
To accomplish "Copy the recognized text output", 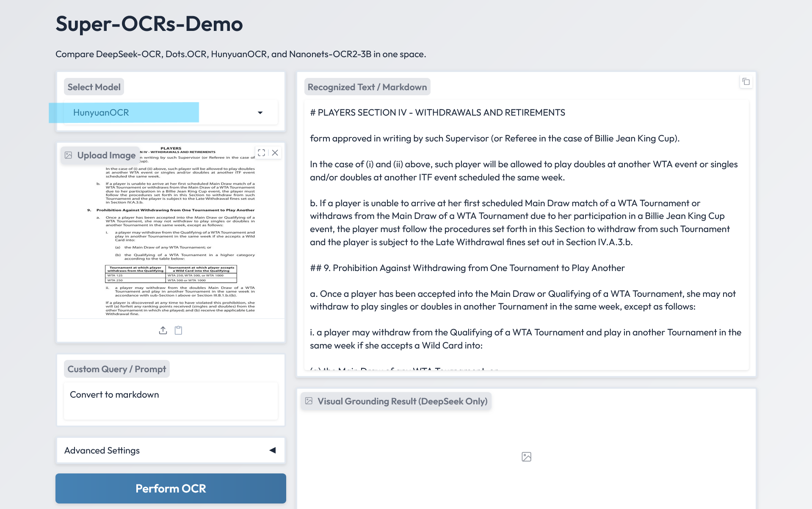I will (x=746, y=82).
